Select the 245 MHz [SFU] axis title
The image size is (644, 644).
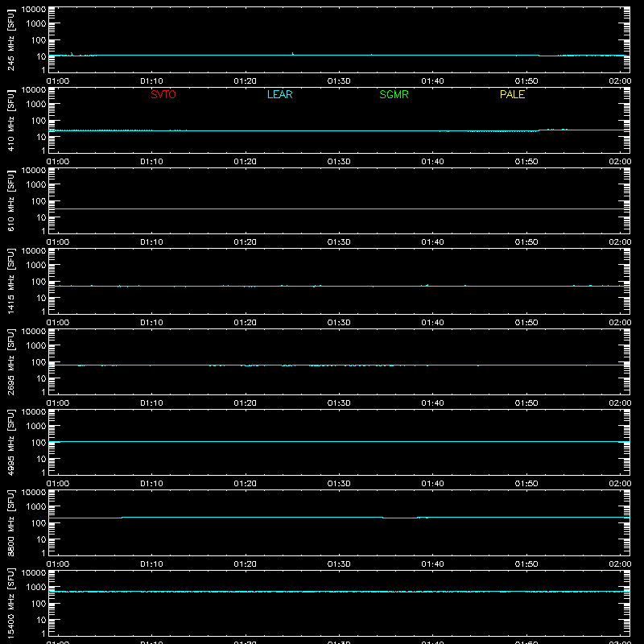[x=11, y=40]
